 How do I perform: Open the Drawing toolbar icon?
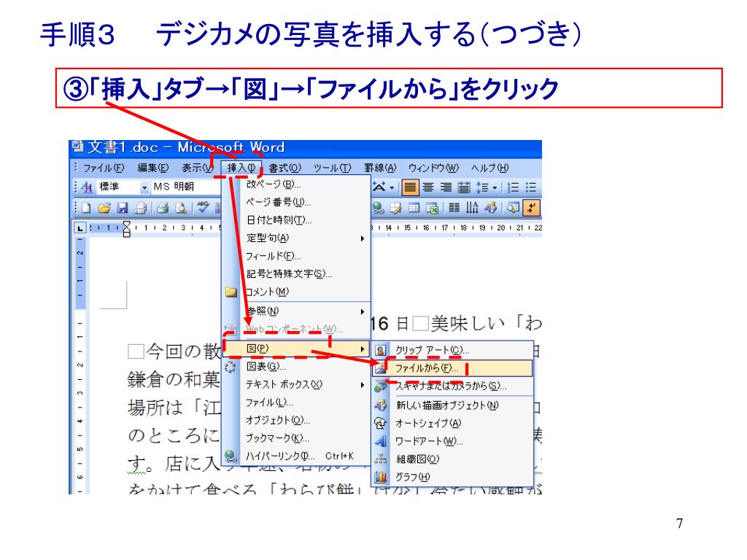[x=490, y=208]
